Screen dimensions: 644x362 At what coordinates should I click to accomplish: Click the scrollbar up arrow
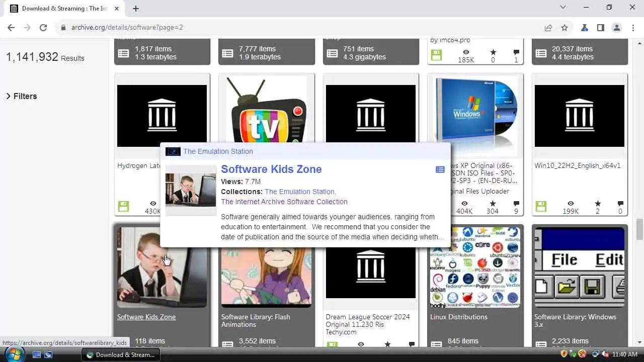(x=639, y=43)
